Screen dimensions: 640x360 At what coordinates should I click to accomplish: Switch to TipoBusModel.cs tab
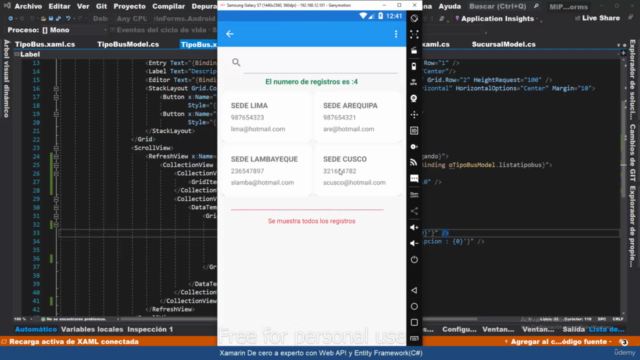(x=128, y=44)
